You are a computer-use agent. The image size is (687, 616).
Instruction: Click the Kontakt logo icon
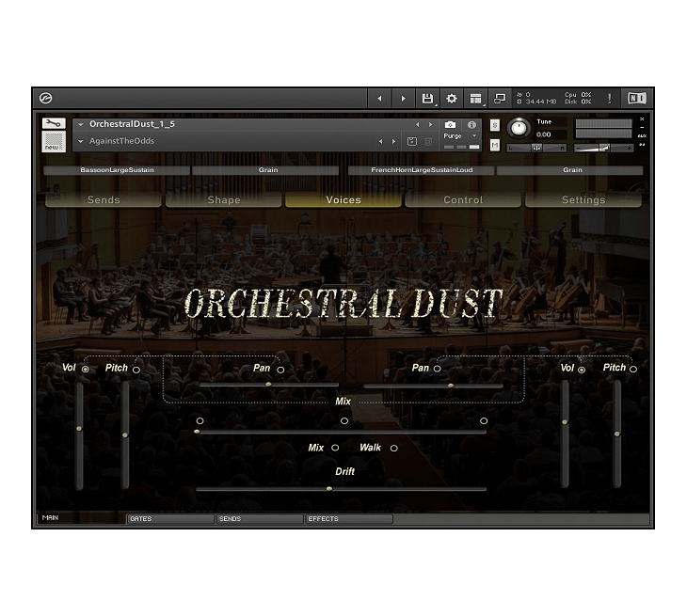[x=45, y=99]
